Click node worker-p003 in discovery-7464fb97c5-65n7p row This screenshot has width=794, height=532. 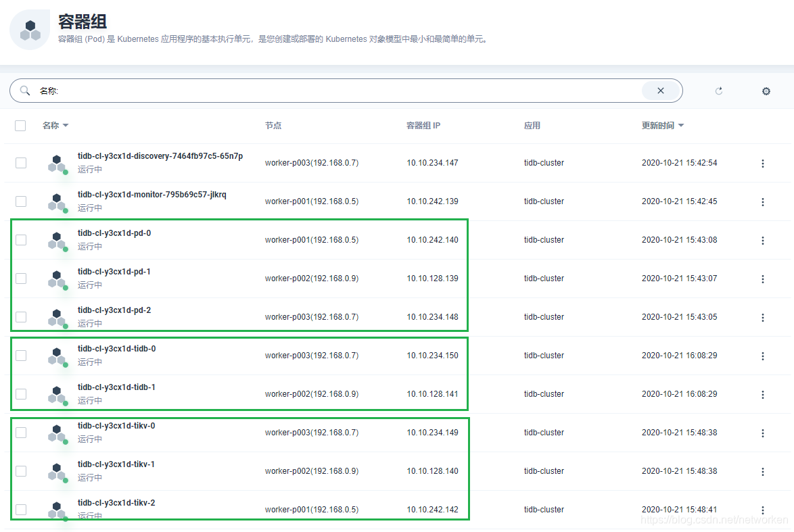(x=311, y=163)
